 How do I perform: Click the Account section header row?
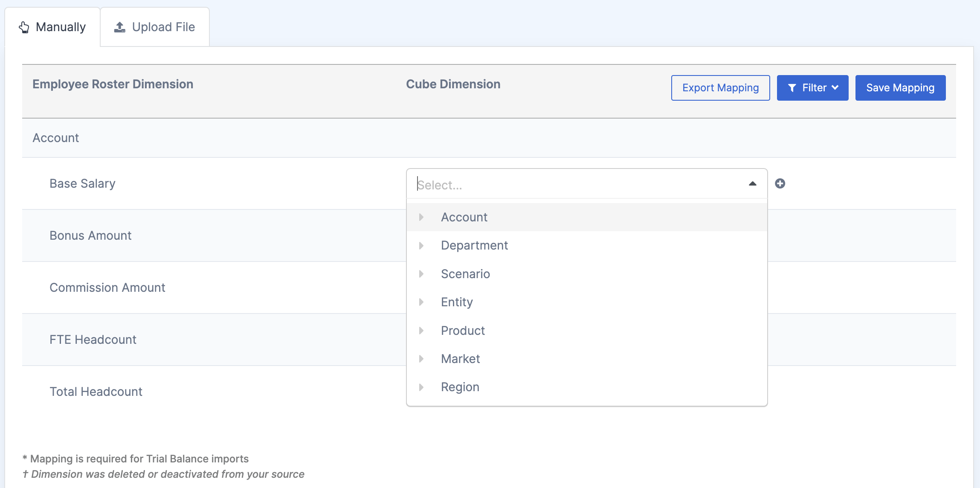489,138
